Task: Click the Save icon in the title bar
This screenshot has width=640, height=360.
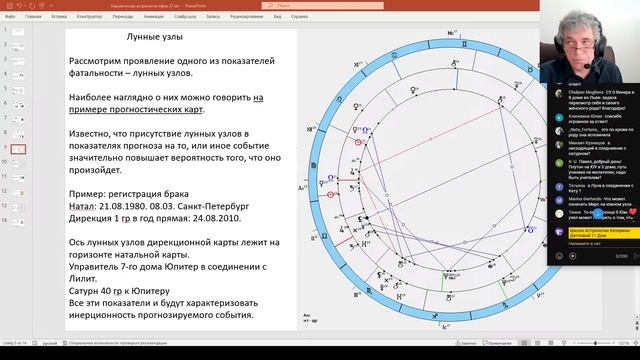Action: click(10, 6)
